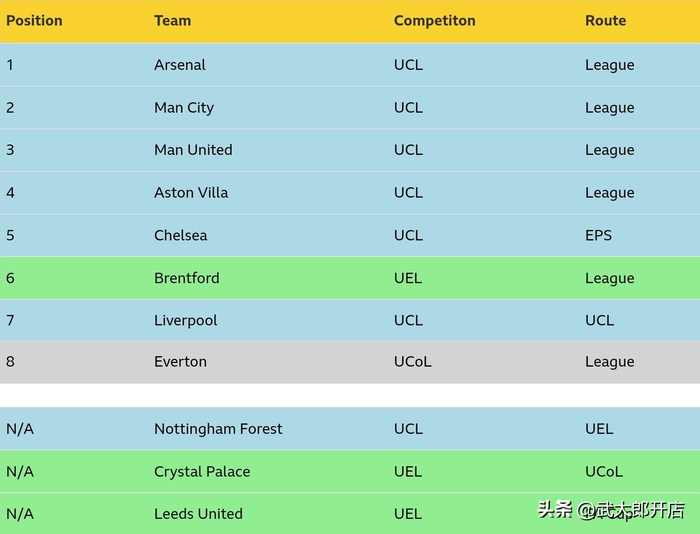
Task: Select the Brentford team cell
Action: pos(187,278)
